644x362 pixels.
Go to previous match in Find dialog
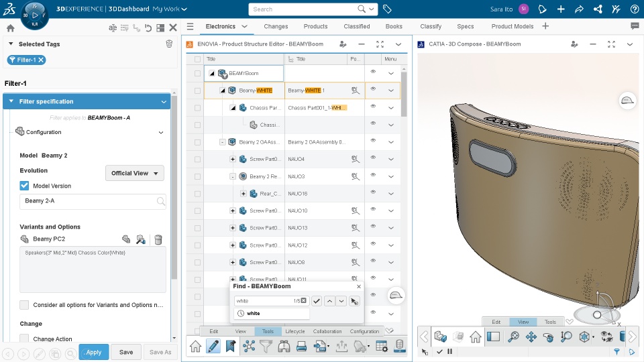pyautogui.click(x=329, y=301)
